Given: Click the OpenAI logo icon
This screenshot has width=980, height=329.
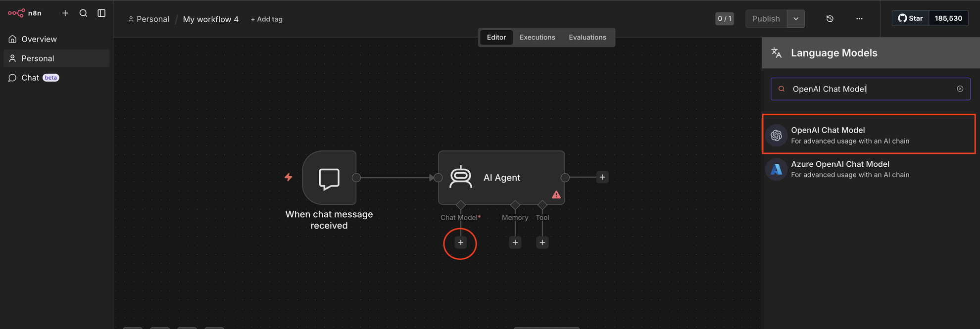Looking at the screenshot, I should 777,135.
